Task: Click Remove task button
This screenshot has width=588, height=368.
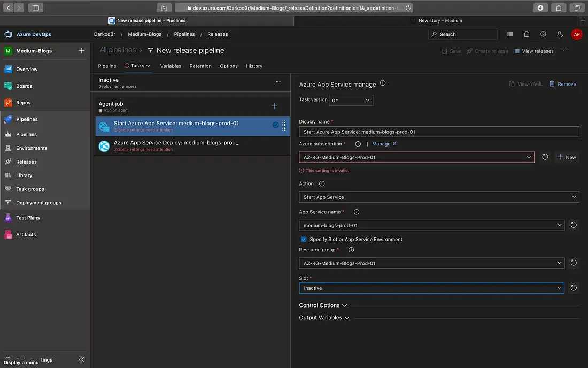Action: [x=562, y=84]
